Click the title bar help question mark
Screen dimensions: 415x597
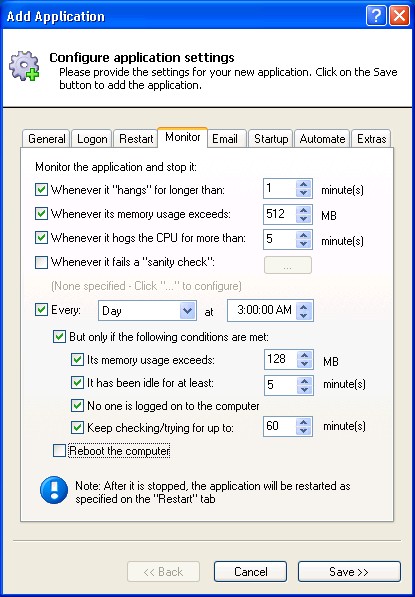[x=376, y=16]
